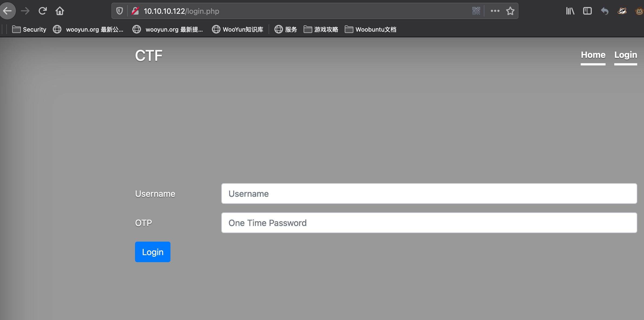Click the QR code icon in address bar
Image resolution: width=644 pixels, height=320 pixels.
pos(476,11)
